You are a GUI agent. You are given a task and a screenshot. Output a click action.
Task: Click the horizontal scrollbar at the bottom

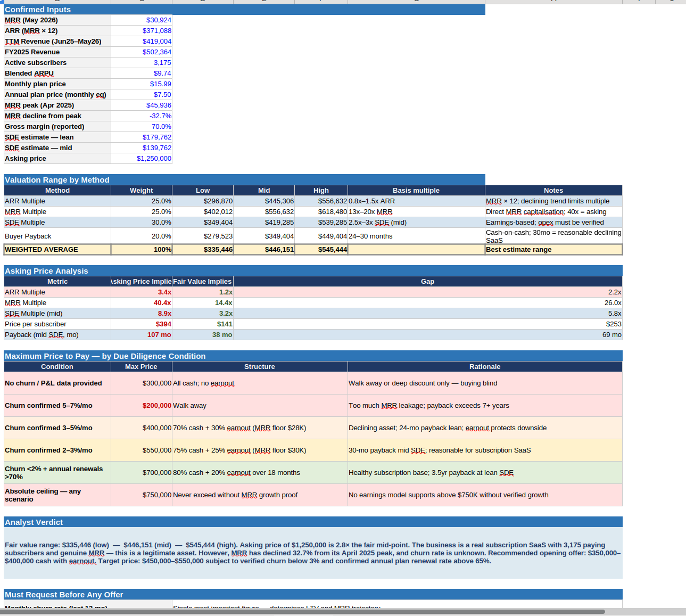(302, 612)
